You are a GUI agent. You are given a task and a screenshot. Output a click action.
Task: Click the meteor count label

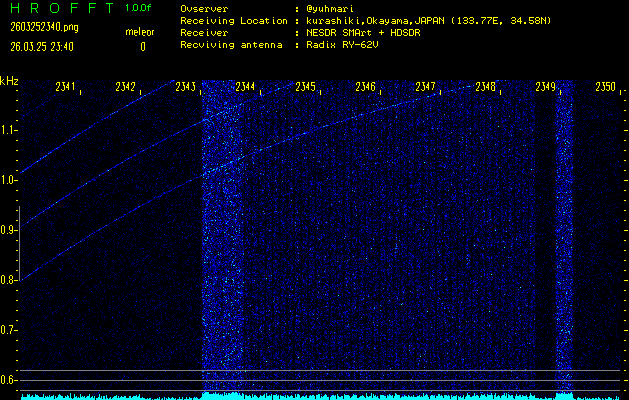(x=140, y=32)
